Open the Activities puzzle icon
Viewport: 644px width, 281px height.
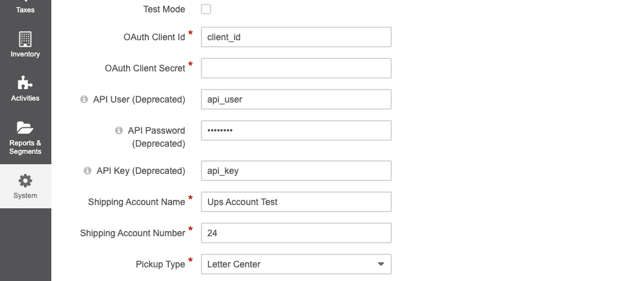[25, 83]
